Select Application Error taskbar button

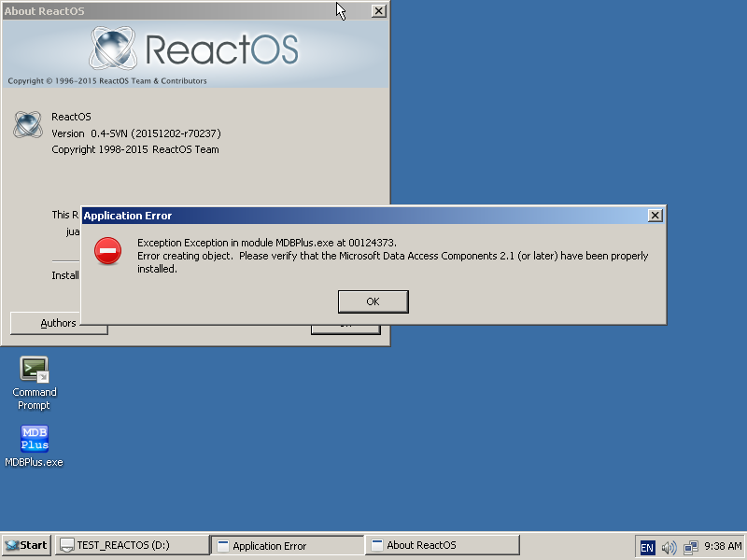click(x=287, y=546)
